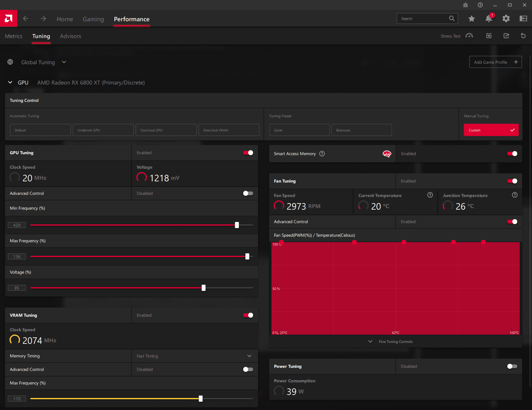
Task: Enable GPU Advanced Control toggle
Action: pyautogui.click(x=248, y=193)
